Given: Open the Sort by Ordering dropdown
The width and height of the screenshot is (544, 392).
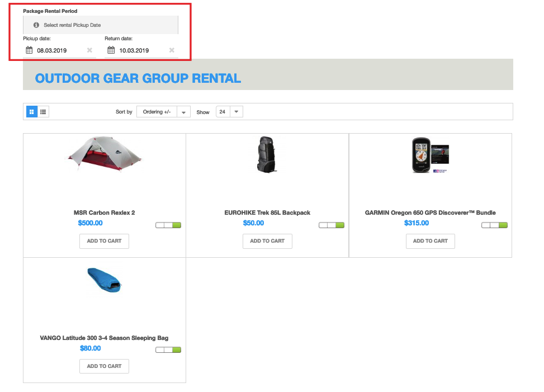Looking at the screenshot, I should [x=163, y=112].
